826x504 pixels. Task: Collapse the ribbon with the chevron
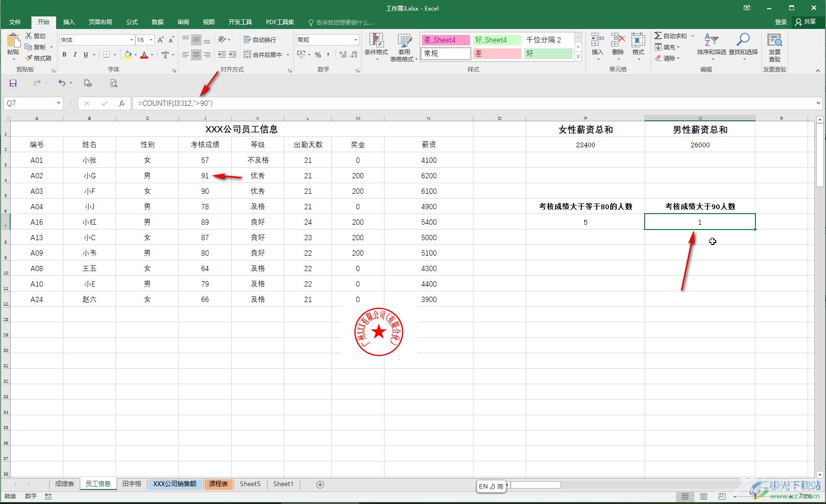[x=818, y=71]
